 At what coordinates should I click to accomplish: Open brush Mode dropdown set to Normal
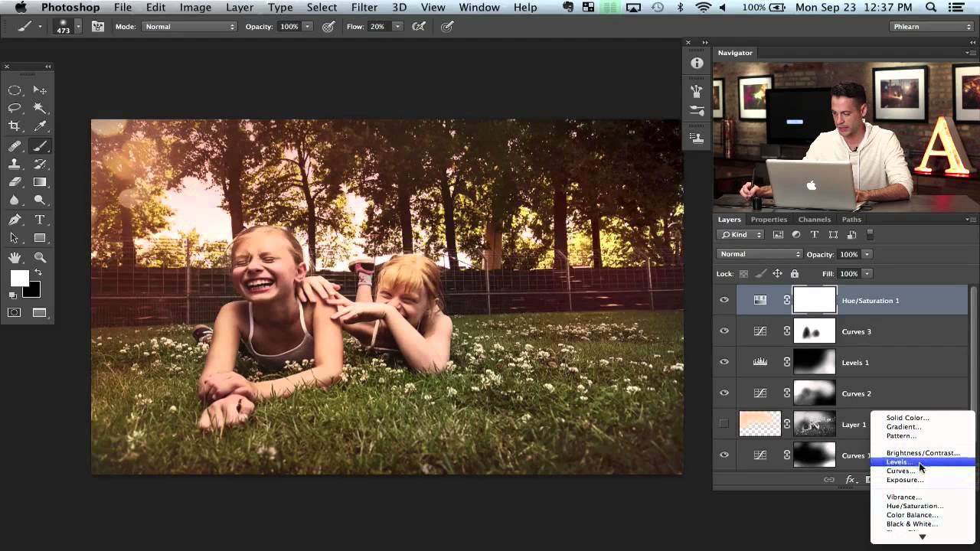[190, 26]
